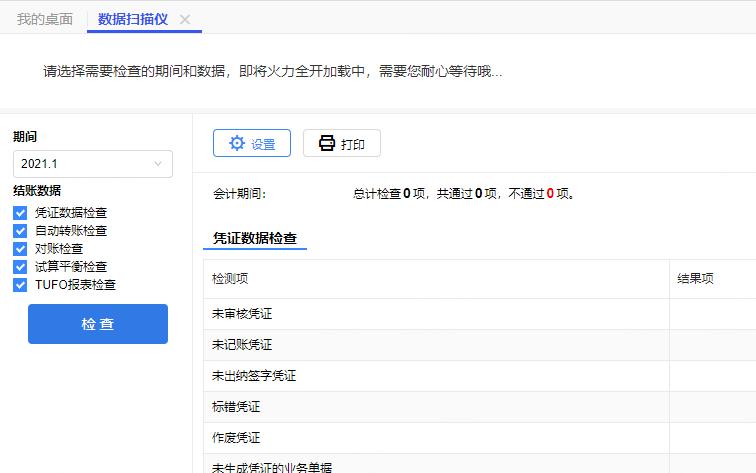Disable the 试算平衡检查 checkbox

point(20,266)
